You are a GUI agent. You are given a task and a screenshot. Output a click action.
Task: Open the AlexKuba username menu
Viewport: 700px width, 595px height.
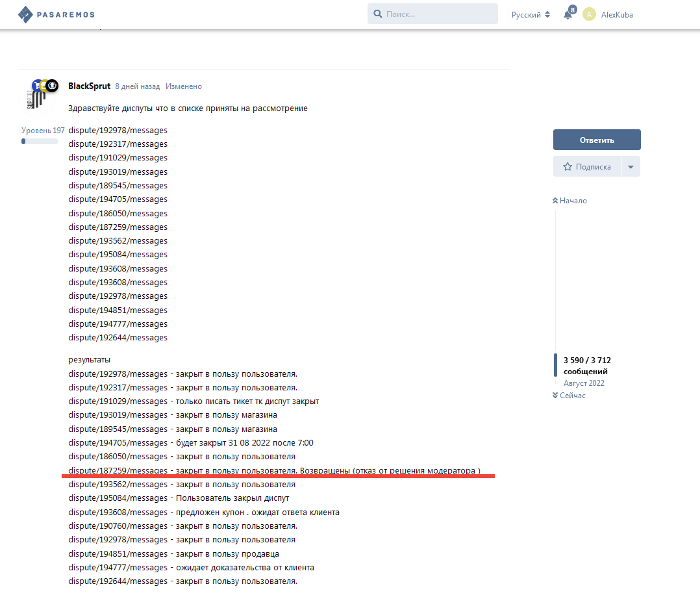[616, 15]
